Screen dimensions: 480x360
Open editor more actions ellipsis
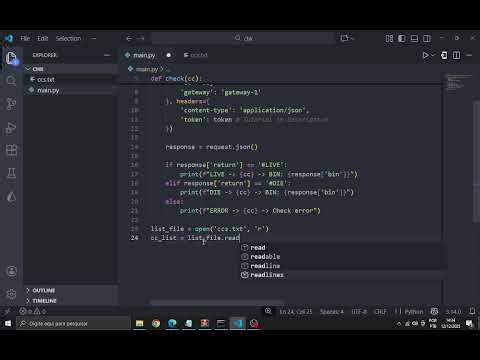click(469, 55)
